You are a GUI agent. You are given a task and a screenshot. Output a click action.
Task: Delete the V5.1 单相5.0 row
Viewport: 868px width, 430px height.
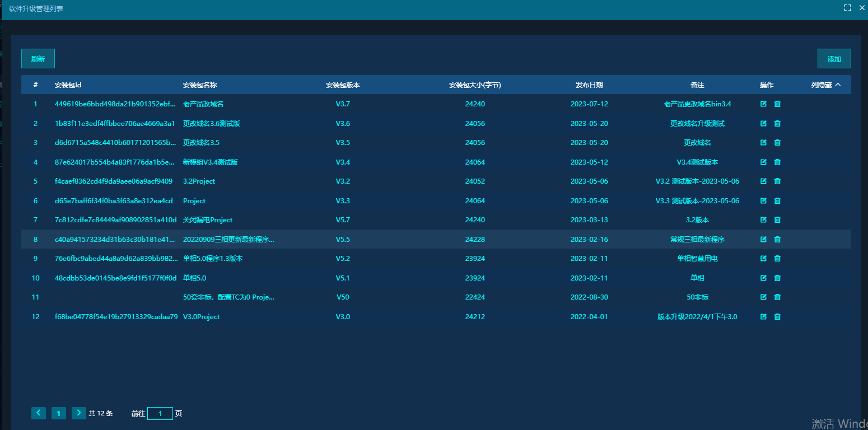point(777,278)
